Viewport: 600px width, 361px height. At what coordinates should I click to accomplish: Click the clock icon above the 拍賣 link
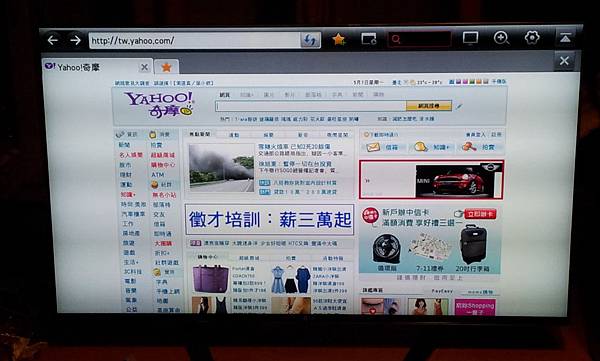tap(153, 135)
